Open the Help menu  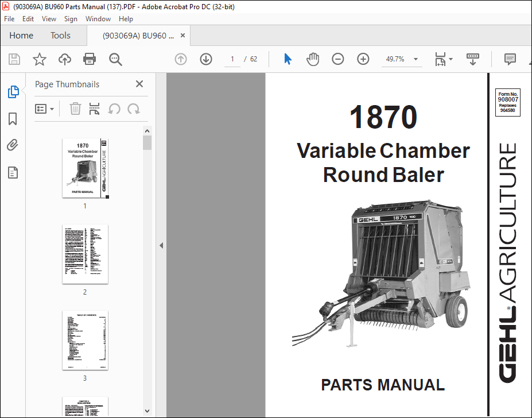click(x=126, y=19)
